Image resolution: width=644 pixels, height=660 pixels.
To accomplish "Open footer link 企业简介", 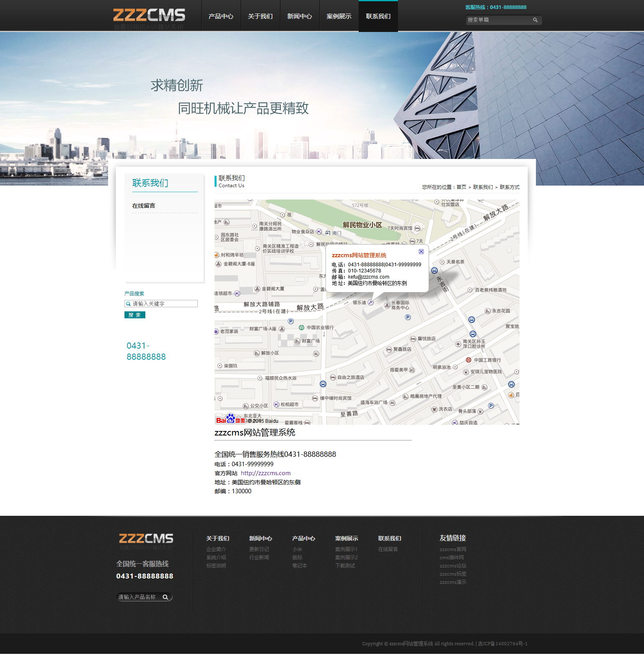I will tap(216, 549).
